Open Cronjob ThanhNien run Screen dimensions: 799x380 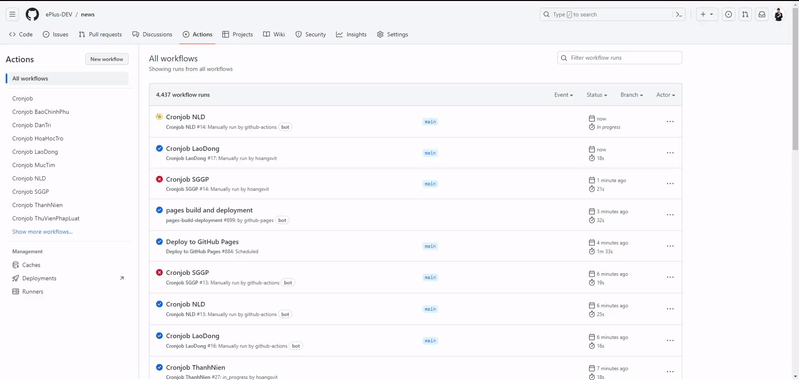pyautogui.click(x=196, y=367)
